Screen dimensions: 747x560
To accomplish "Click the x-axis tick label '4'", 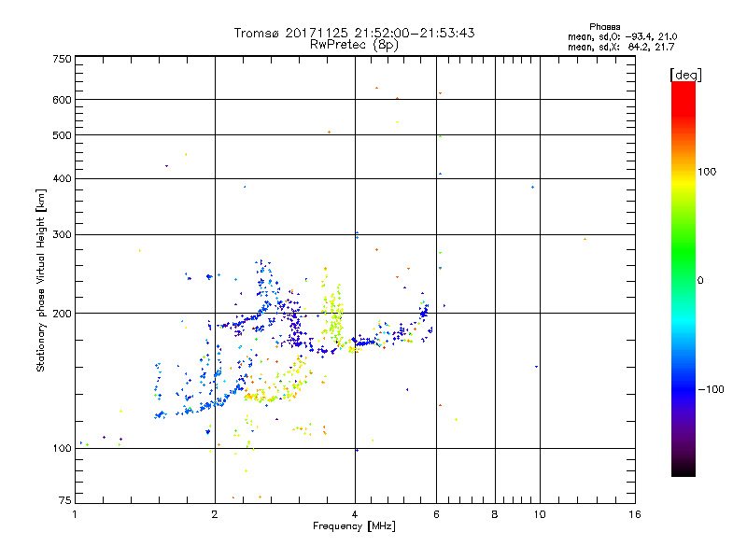I will pyautogui.click(x=355, y=514).
